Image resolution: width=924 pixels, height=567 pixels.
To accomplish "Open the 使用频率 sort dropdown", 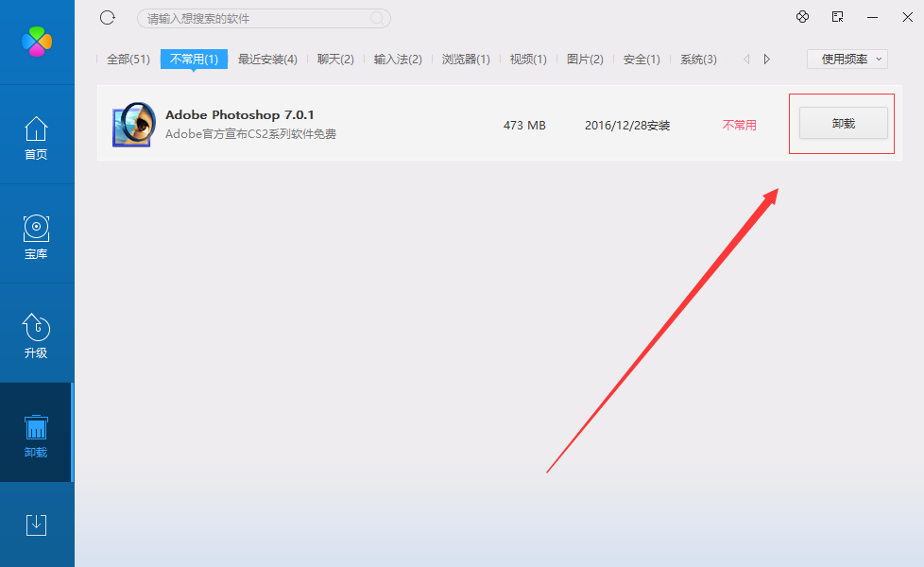I will pyautogui.click(x=847, y=59).
